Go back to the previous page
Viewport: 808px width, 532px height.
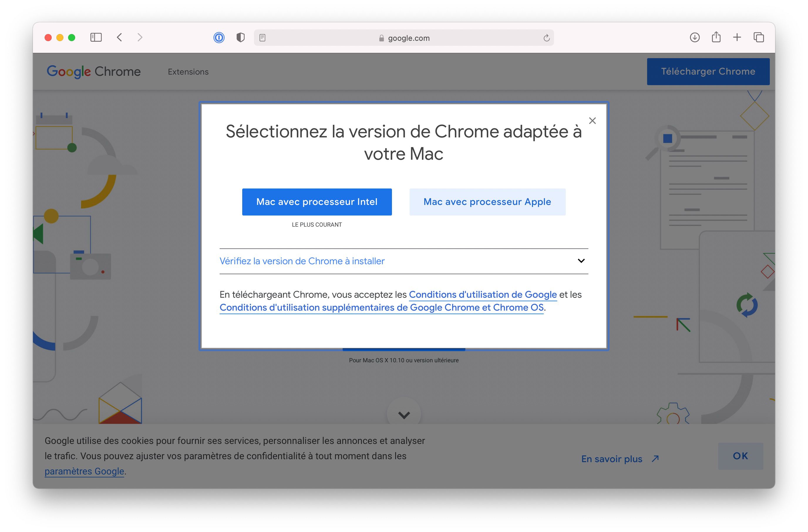tap(119, 37)
